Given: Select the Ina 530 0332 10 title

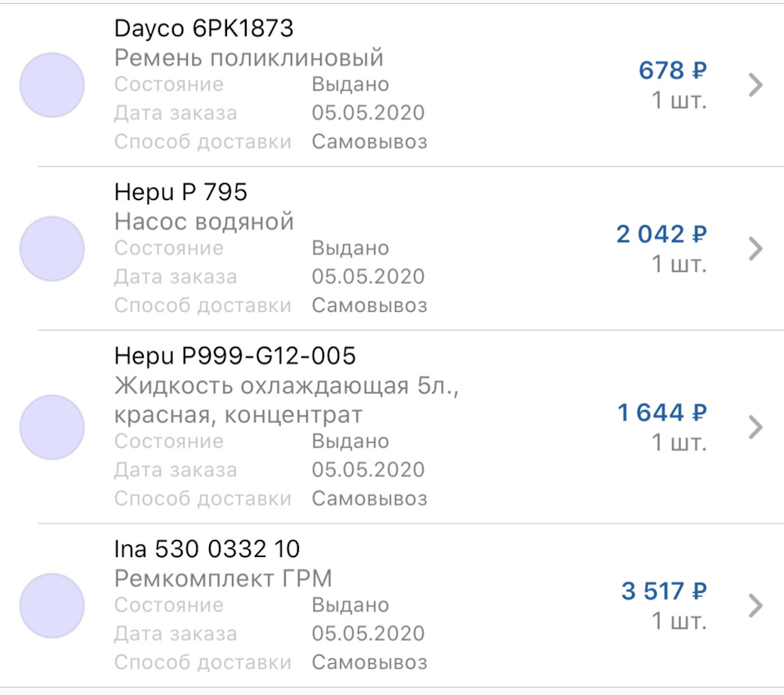Looking at the screenshot, I should tap(207, 549).
